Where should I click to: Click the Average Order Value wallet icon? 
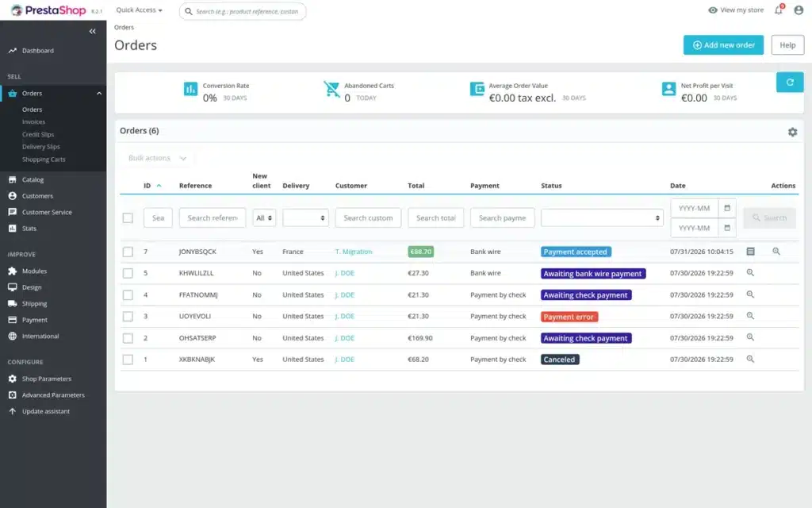(x=477, y=89)
